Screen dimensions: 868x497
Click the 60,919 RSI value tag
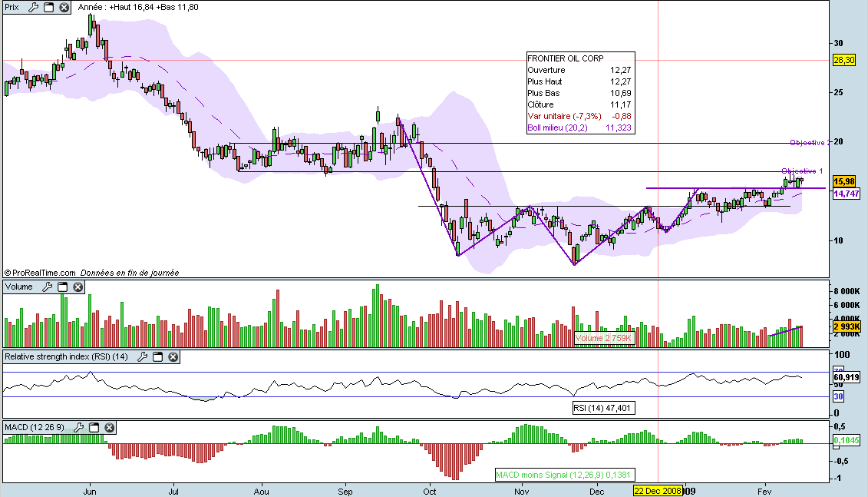847,377
